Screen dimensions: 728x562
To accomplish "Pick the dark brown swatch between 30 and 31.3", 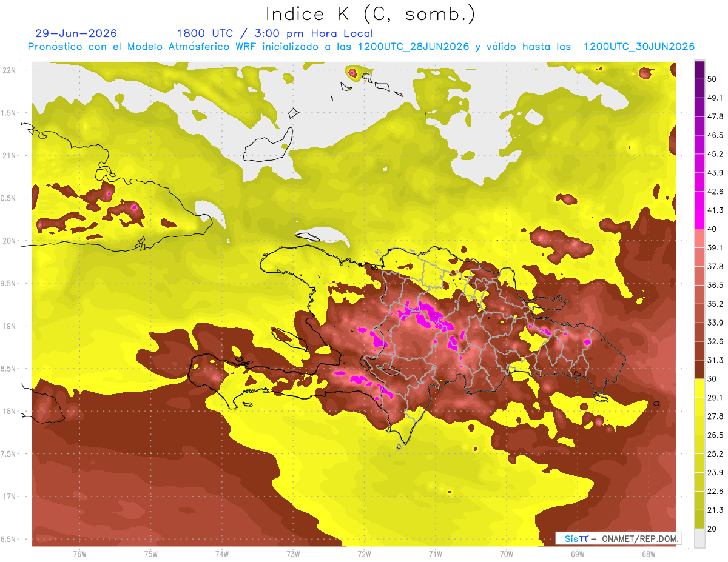I will click(x=699, y=370).
